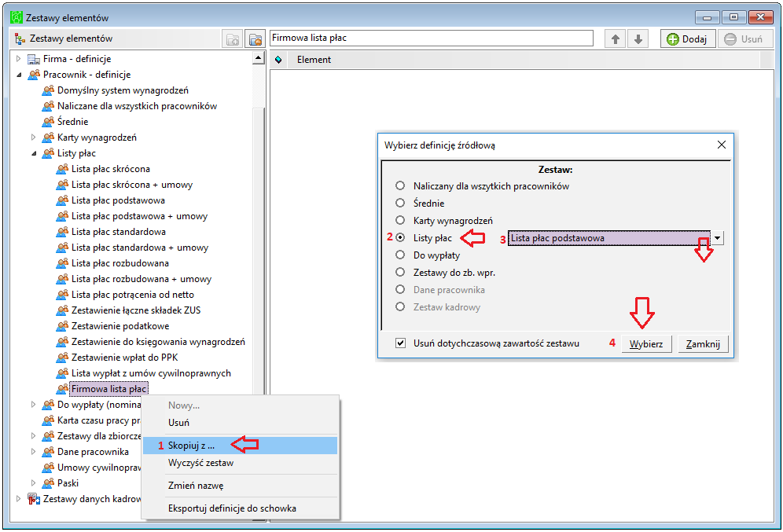Click the Firma - definicje building icon

(x=34, y=60)
